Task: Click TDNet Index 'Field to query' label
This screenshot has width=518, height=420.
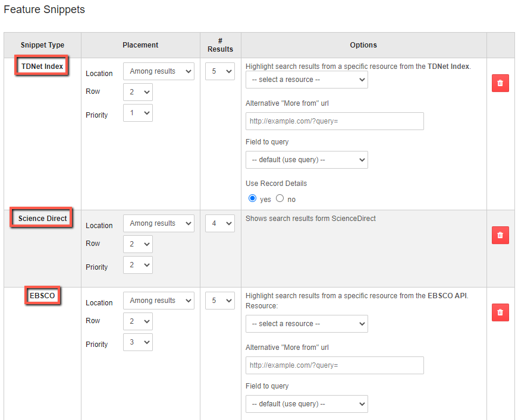Action: pos(267,142)
